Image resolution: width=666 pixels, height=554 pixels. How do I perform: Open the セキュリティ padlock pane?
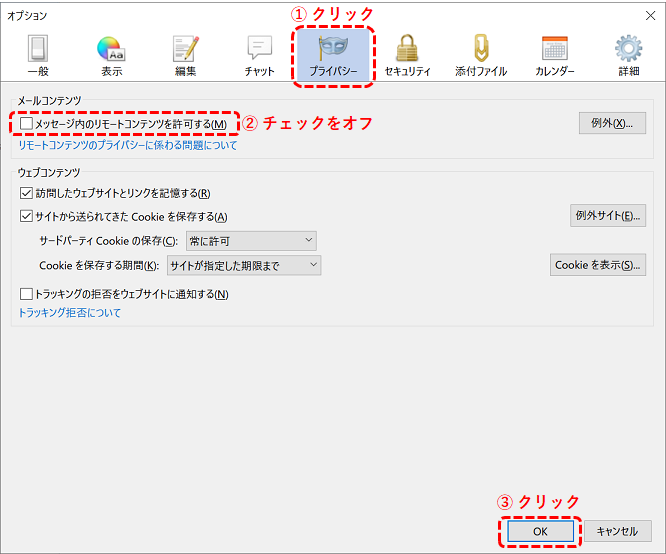(x=407, y=56)
